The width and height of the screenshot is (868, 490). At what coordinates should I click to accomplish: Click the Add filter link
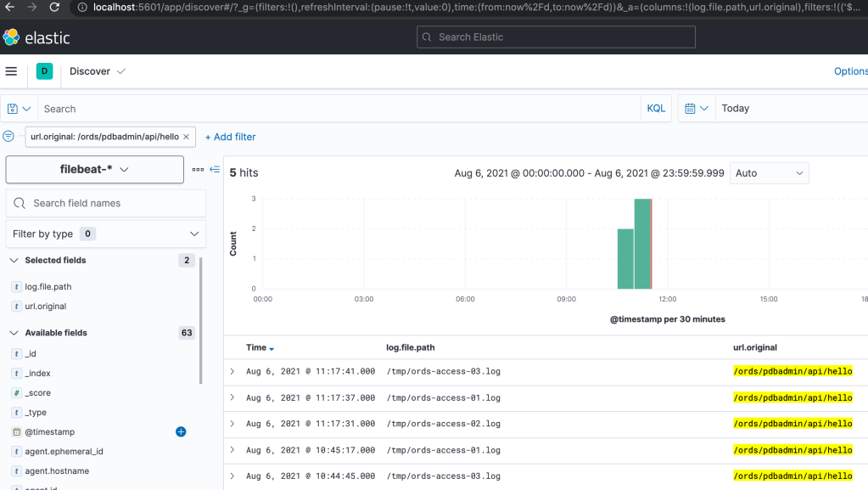[230, 137]
